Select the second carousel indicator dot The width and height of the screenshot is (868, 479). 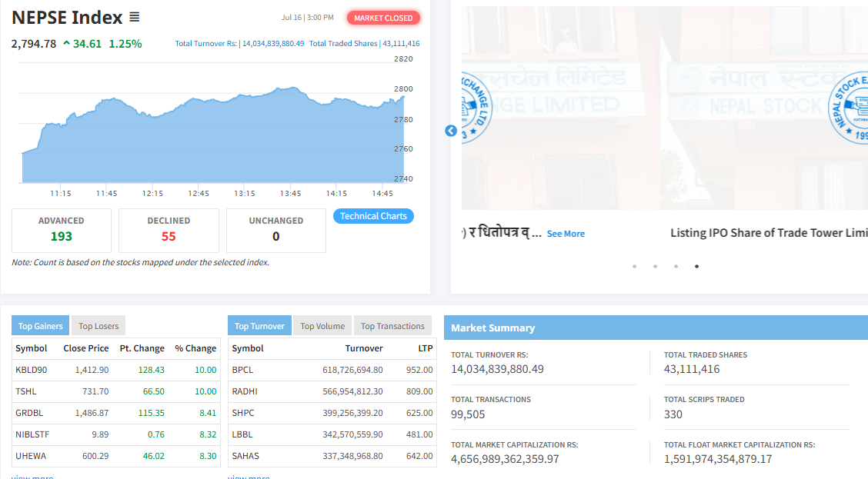click(655, 266)
